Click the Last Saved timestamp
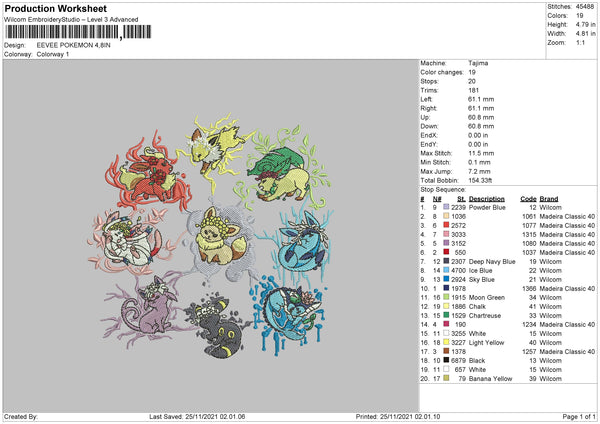The image size is (600, 424). (197, 416)
